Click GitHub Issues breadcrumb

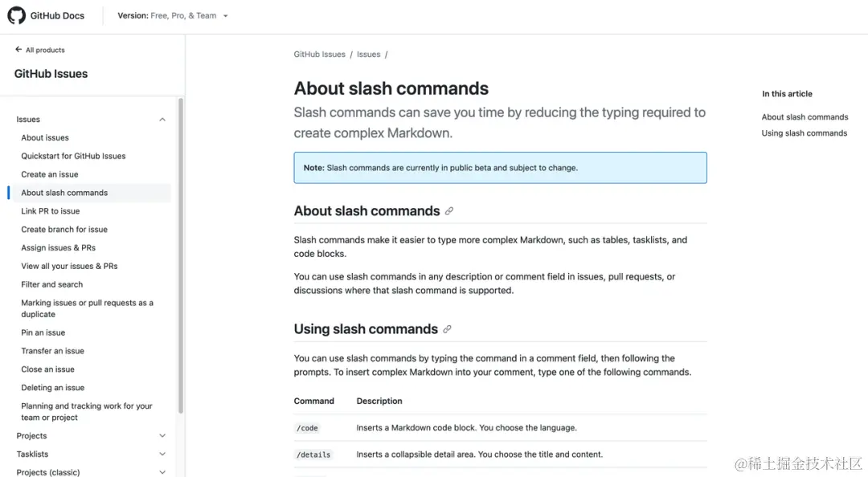(319, 55)
